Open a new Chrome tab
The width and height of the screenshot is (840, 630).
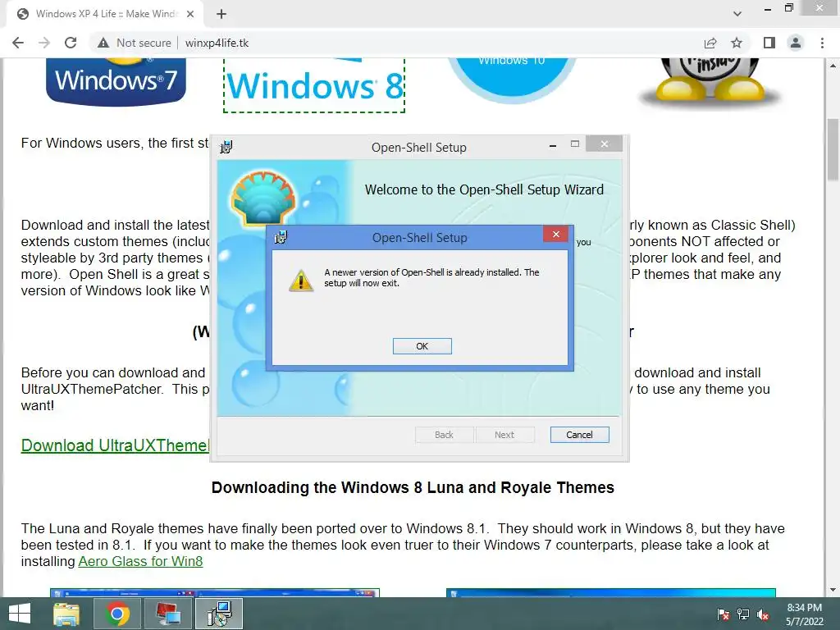tap(221, 14)
